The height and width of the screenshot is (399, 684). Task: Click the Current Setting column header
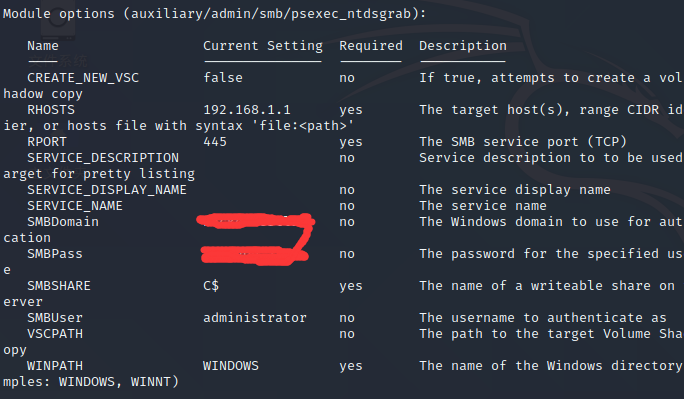point(263,46)
